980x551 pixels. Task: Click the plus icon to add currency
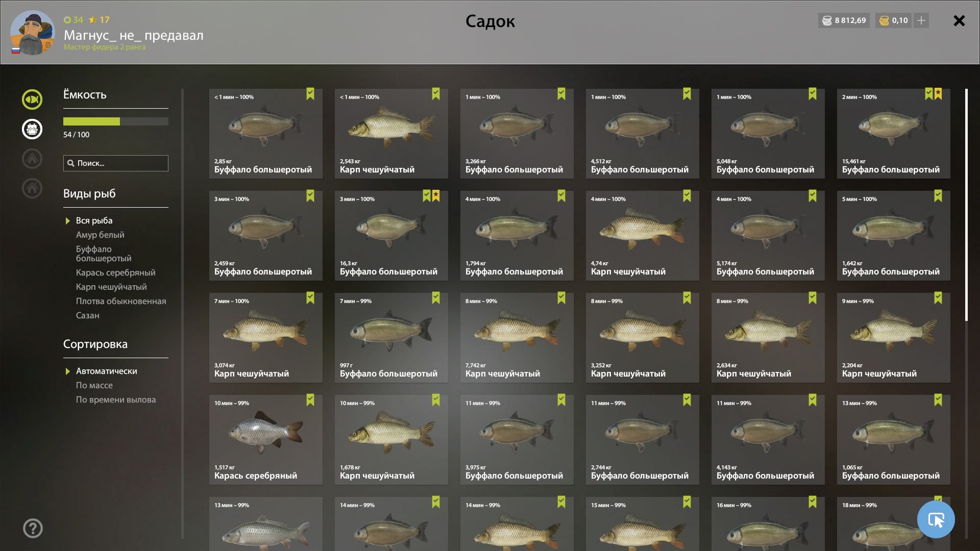point(921,20)
